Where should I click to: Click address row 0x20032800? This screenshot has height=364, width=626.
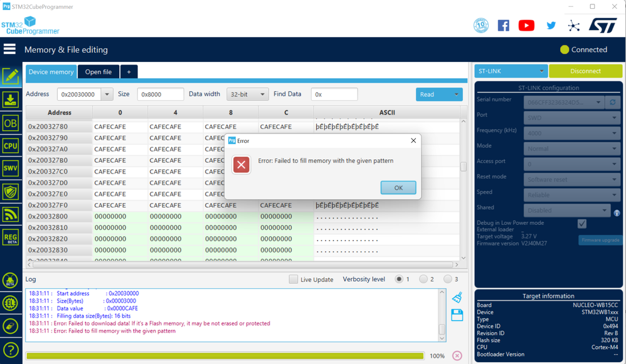pyautogui.click(x=59, y=217)
